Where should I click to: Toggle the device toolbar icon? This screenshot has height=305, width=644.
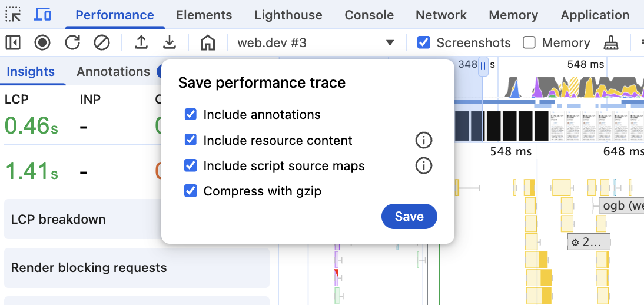pos(42,15)
